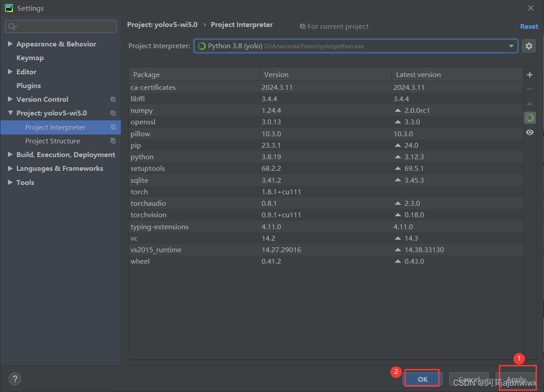544x392 pixels.
Task: Select the typing-extensions package row
Action: click(x=326, y=227)
